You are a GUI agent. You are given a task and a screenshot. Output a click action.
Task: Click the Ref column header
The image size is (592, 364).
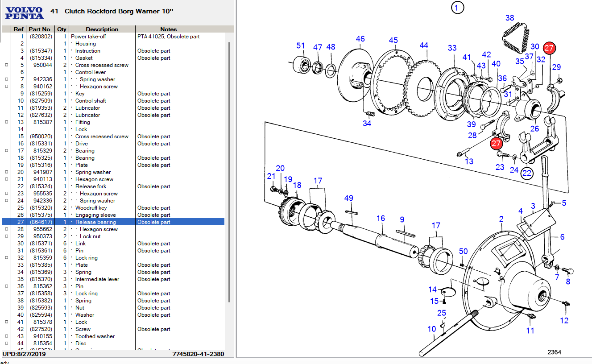pos(18,29)
